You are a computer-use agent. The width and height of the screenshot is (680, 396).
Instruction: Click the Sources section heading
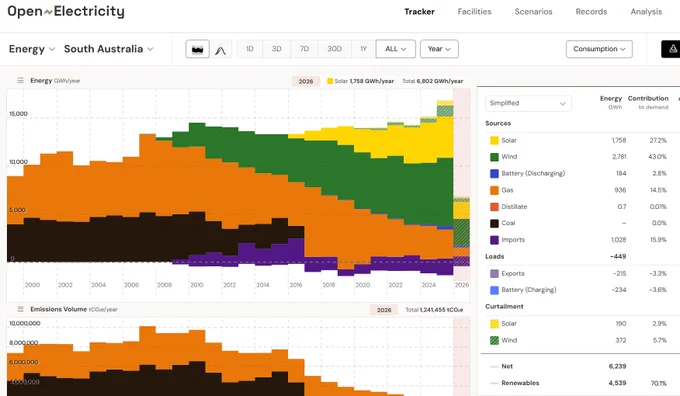coord(498,124)
